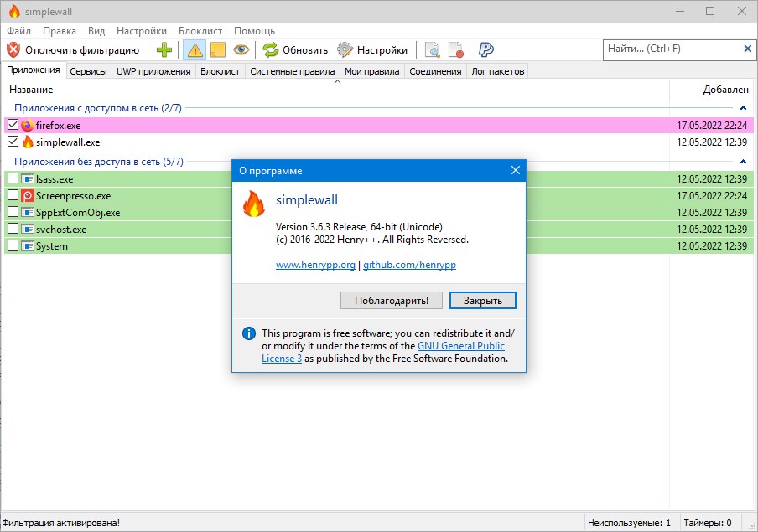Click the Обновить toolbar label
Screen dimensions: 758x532
coord(305,50)
